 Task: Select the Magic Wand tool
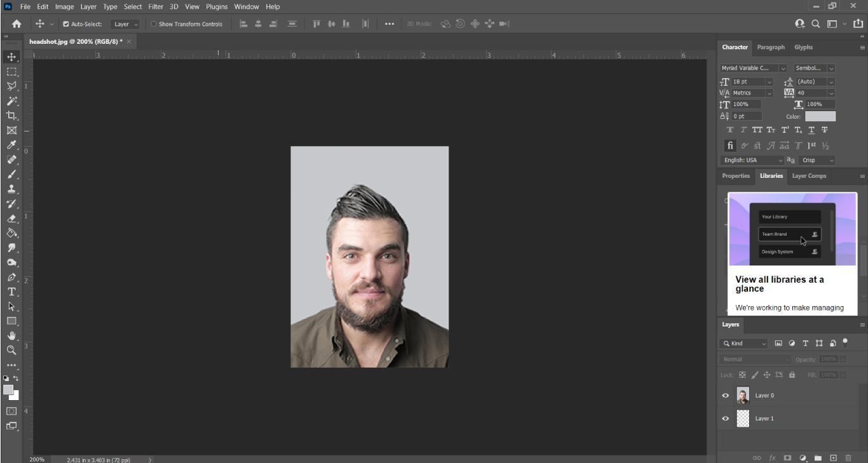pos(11,101)
